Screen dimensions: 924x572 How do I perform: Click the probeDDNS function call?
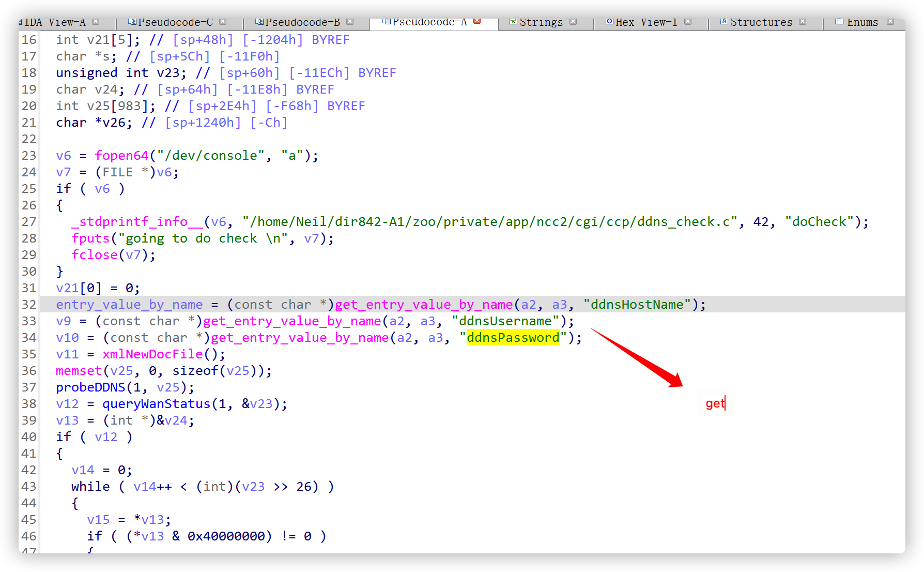[90, 387]
